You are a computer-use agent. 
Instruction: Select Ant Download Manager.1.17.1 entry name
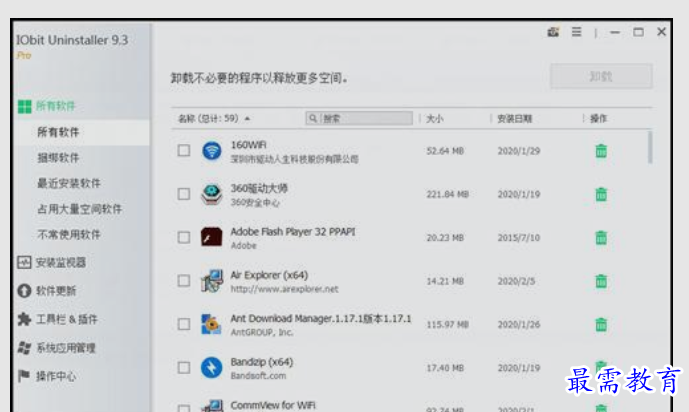tap(321, 318)
